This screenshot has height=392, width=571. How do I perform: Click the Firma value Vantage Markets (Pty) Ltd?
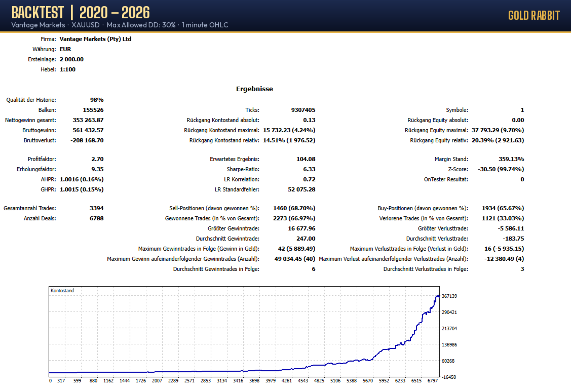(x=95, y=39)
